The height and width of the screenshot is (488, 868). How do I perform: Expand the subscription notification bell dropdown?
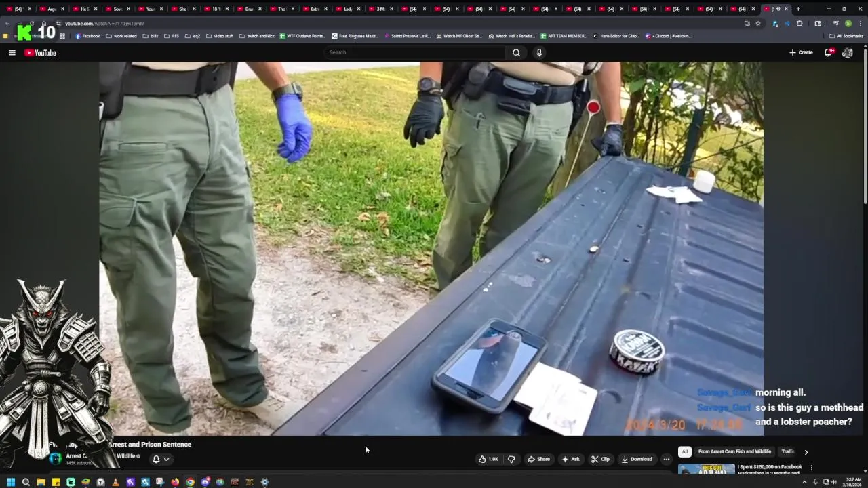[161, 459]
